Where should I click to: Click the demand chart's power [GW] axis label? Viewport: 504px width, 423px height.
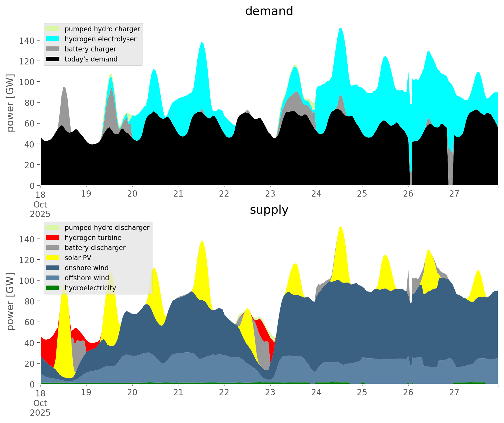[x=10, y=103]
